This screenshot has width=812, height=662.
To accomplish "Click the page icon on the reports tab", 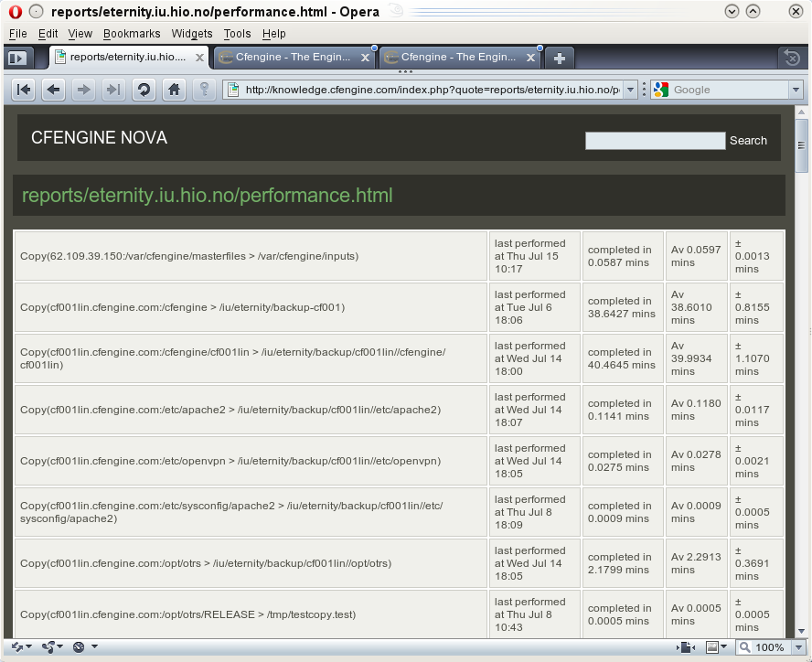I will tap(60, 57).
